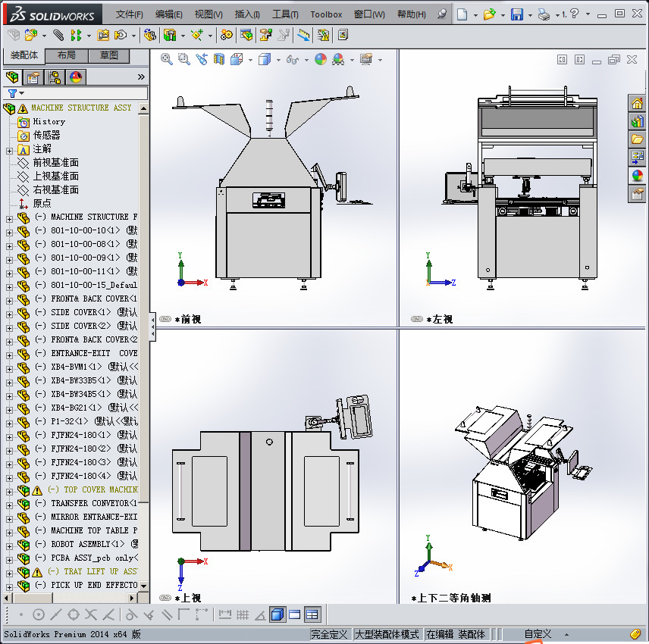
Task: Switch to the 布局 tab
Action: [67, 55]
